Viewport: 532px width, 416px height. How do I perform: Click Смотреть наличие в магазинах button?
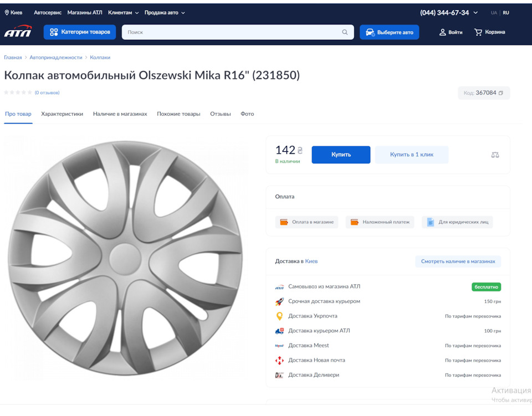coord(458,261)
